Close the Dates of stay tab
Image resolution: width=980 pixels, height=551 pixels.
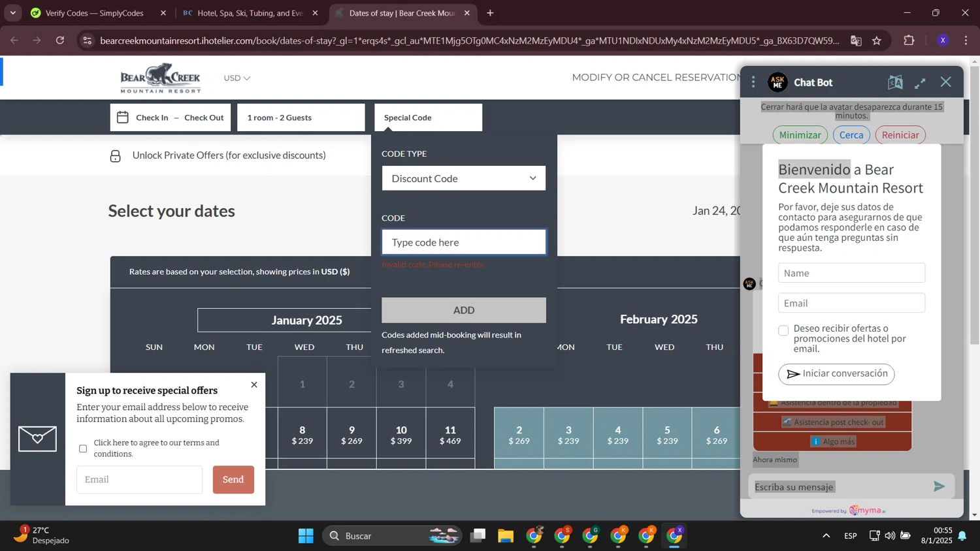tap(467, 13)
